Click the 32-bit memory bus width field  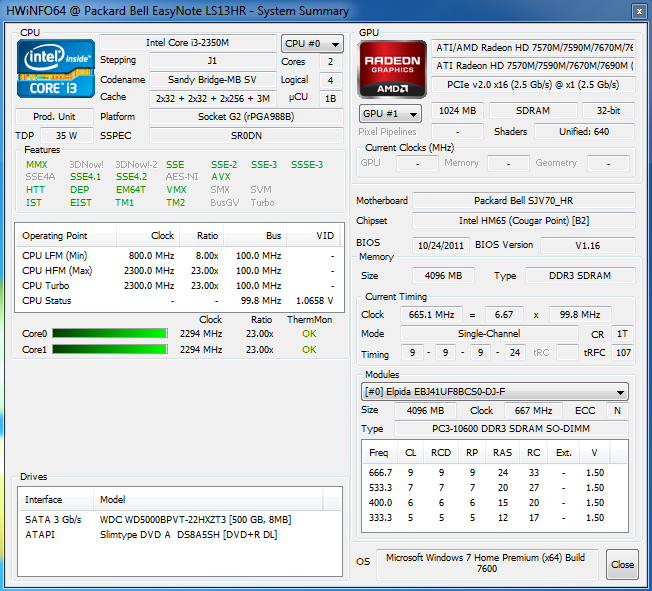(x=608, y=111)
